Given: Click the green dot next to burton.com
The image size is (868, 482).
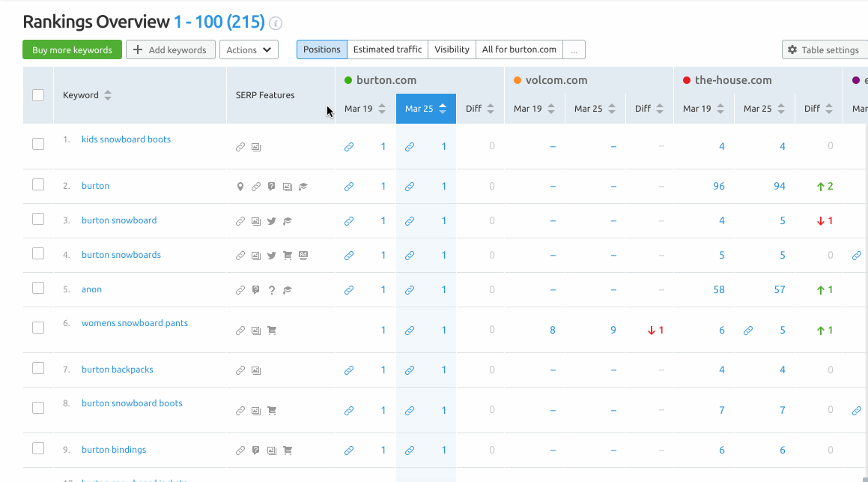Looking at the screenshot, I should coord(348,80).
